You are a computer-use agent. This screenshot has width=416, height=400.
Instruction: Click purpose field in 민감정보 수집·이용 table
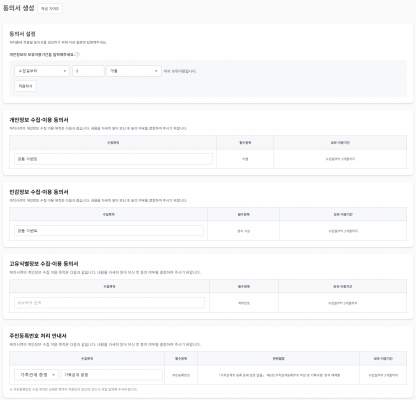(109, 231)
